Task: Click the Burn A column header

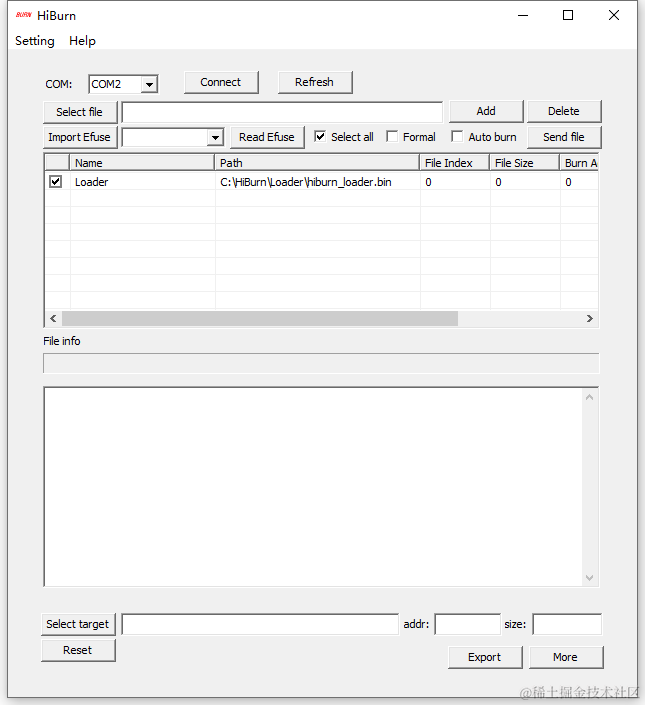Action: pos(579,163)
